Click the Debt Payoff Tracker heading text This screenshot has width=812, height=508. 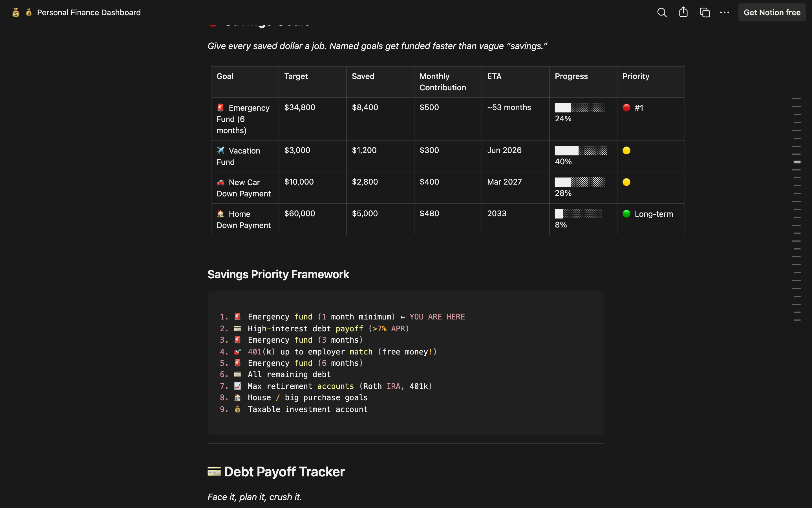[284, 471]
